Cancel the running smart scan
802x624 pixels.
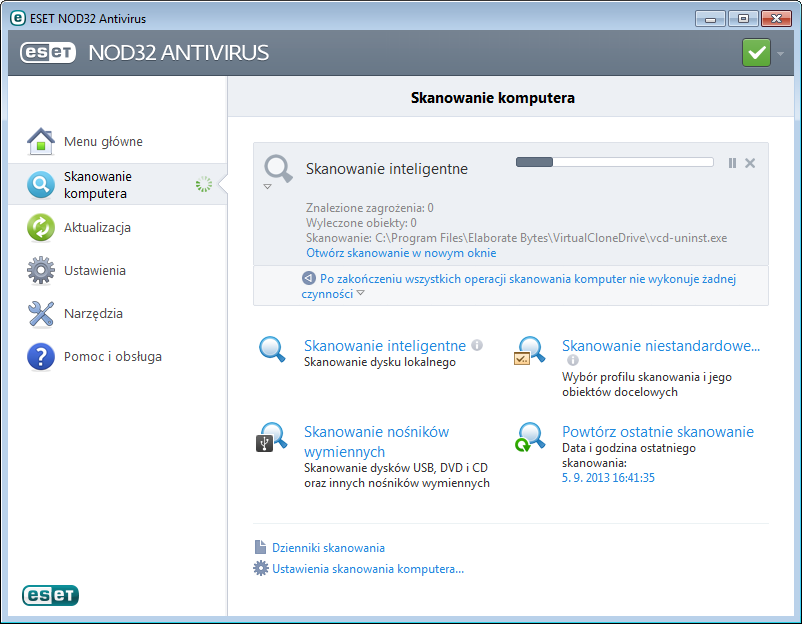750,163
